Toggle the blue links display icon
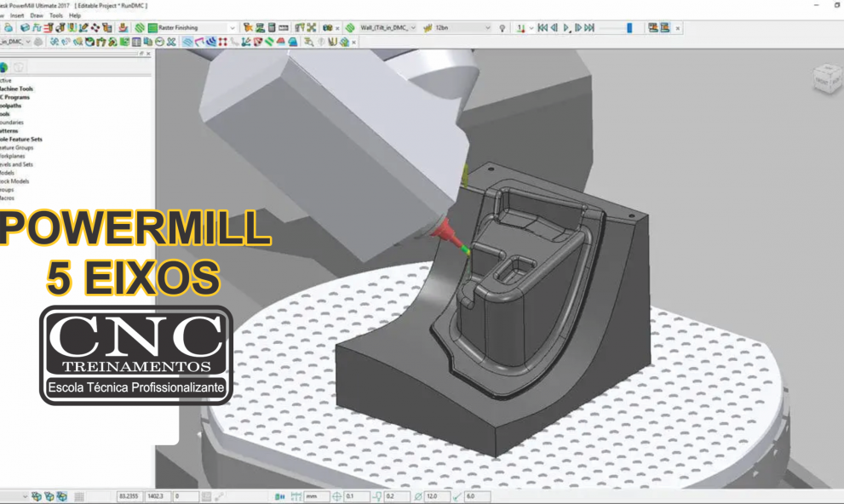The image size is (844, 504). [x=211, y=42]
